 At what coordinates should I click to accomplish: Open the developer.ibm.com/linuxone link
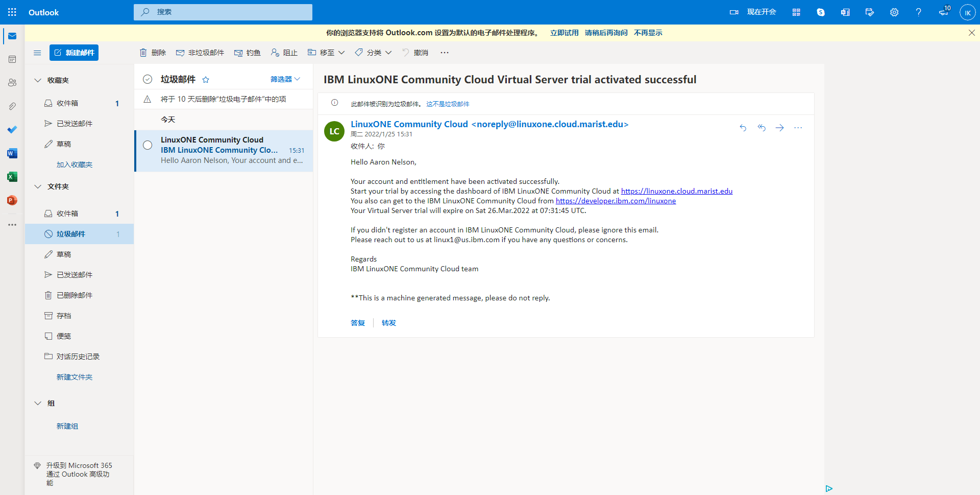pos(616,201)
